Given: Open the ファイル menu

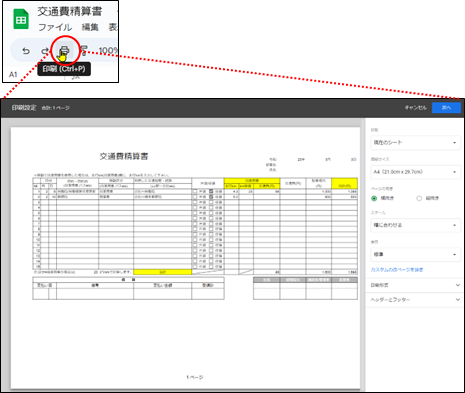Looking at the screenshot, I should (x=55, y=27).
